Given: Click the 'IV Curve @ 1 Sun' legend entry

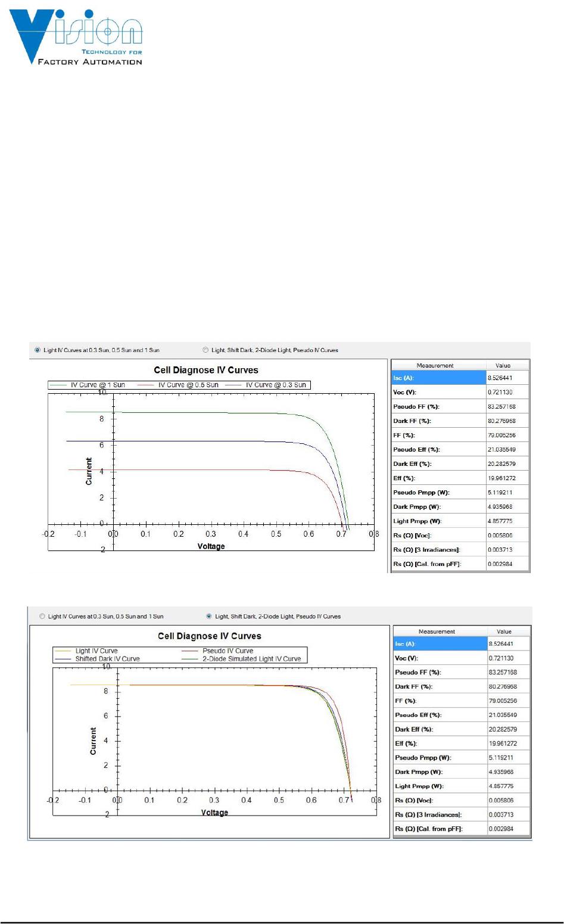Looking at the screenshot, I should 98,385.
